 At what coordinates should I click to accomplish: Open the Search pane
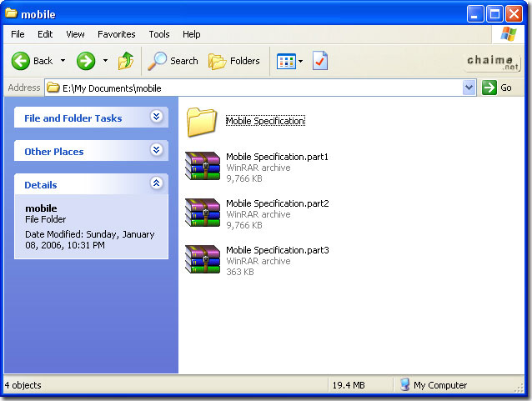pyautogui.click(x=173, y=61)
